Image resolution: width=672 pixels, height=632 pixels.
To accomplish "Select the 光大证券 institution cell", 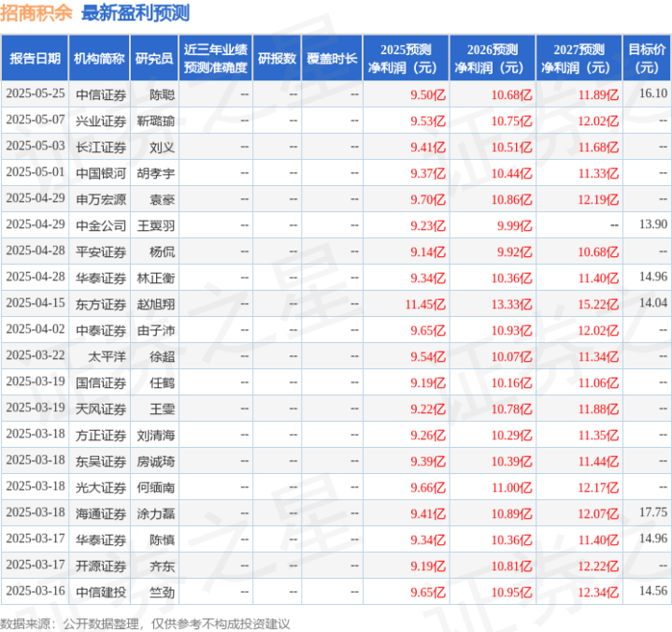I will point(101,487).
